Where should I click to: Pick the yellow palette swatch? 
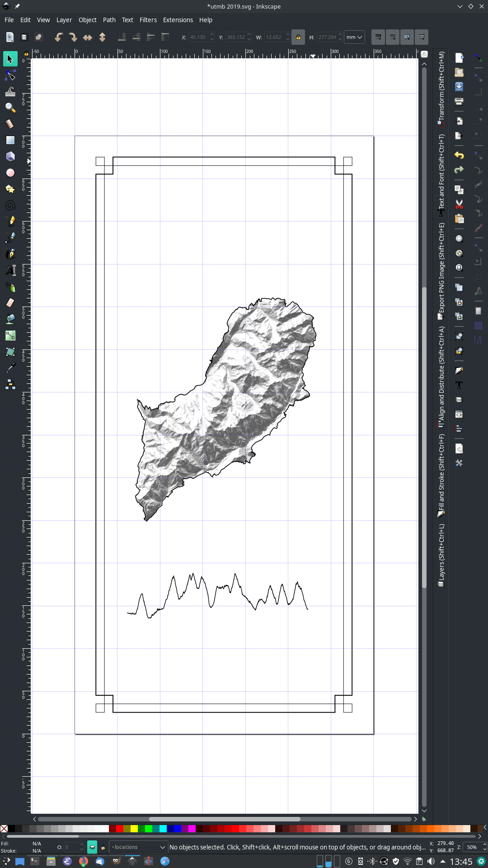pos(134,829)
